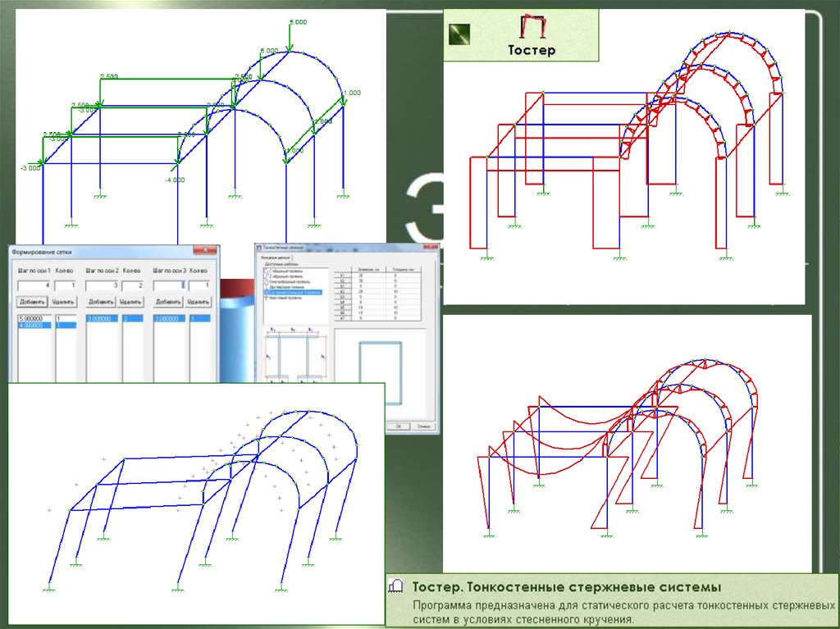Click the Шаг по оси 1 input field

point(34,285)
